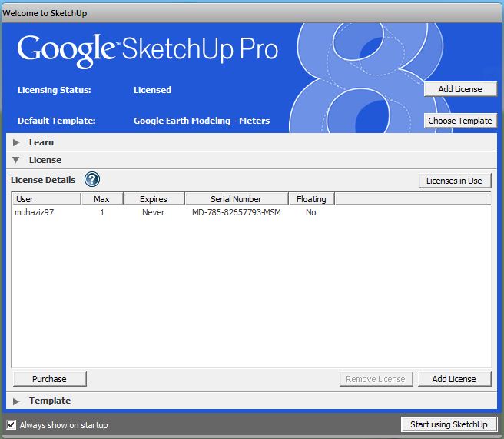The height and width of the screenshot is (439, 504).
Task: Open Licenses in Use
Action: click(x=455, y=181)
